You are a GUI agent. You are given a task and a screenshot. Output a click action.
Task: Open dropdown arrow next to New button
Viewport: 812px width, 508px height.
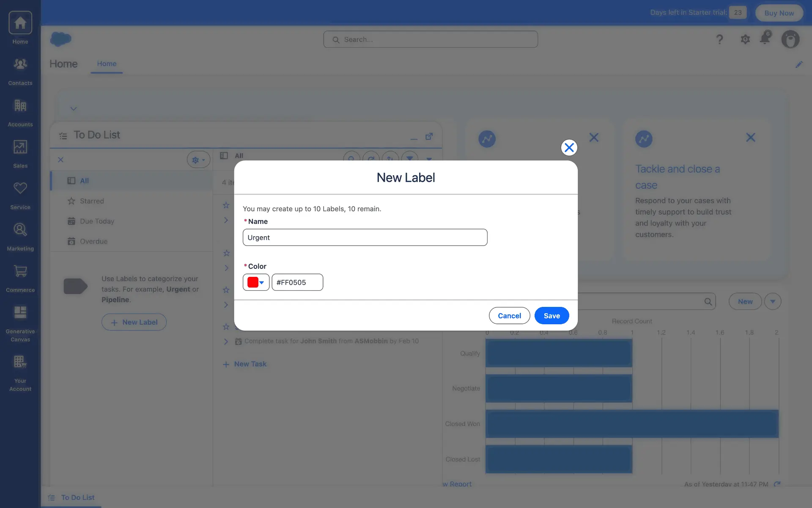(773, 301)
